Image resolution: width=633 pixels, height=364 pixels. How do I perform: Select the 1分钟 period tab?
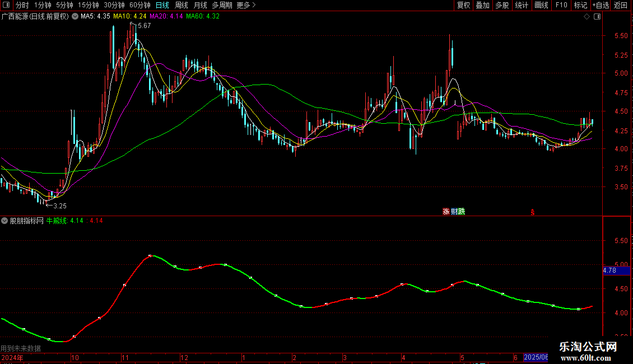[x=43, y=5]
